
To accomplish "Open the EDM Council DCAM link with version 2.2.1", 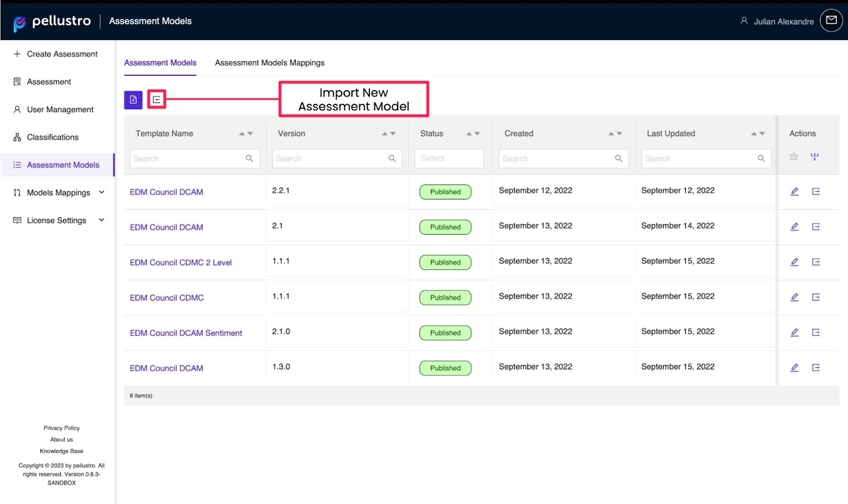I will tap(166, 192).
